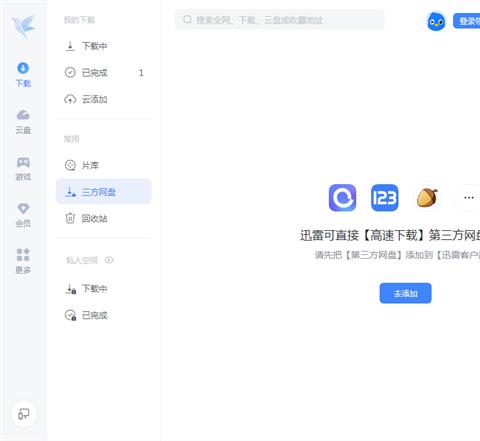Click the purple Quark cloud drive icon
This screenshot has height=441, width=480.
[342, 198]
